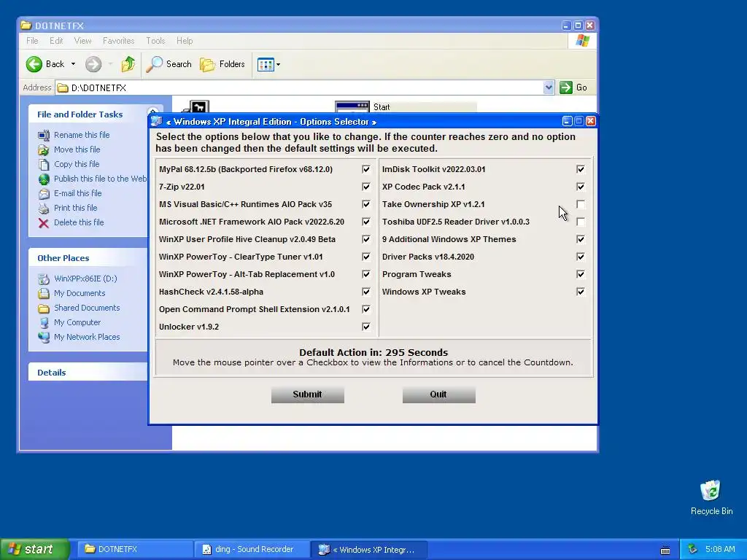Click Publish this file to the Web icon
Viewport: 747px width, 560px height.
click(43, 179)
